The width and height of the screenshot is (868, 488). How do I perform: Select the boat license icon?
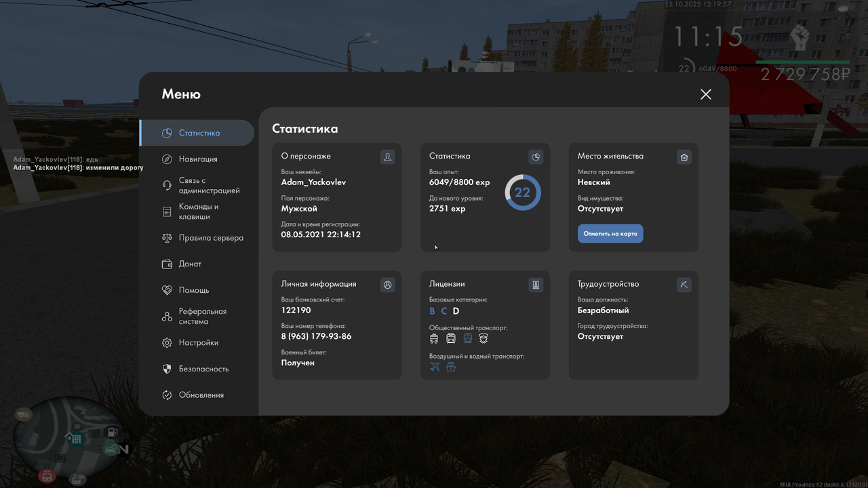451,367
